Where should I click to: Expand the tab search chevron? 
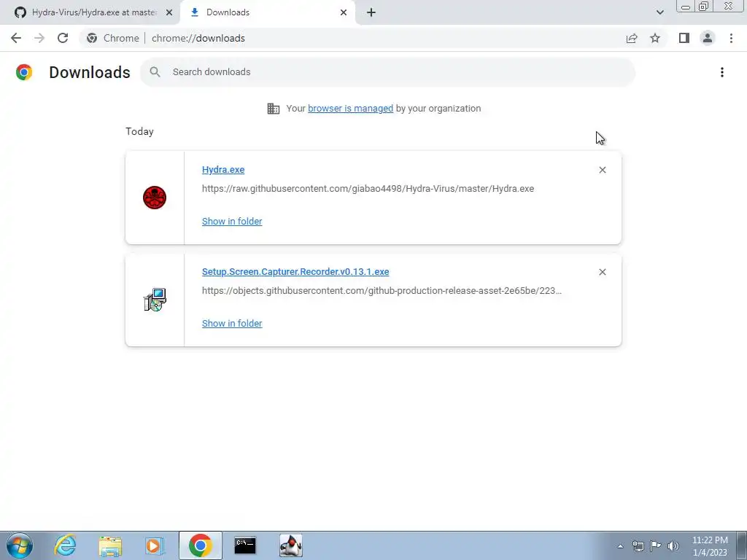click(x=659, y=12)
